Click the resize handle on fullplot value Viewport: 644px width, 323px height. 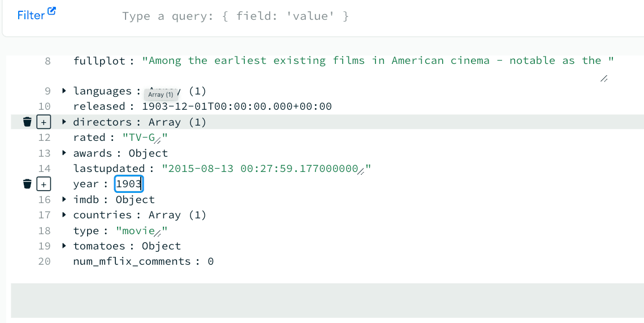click(x=604, y=79)
